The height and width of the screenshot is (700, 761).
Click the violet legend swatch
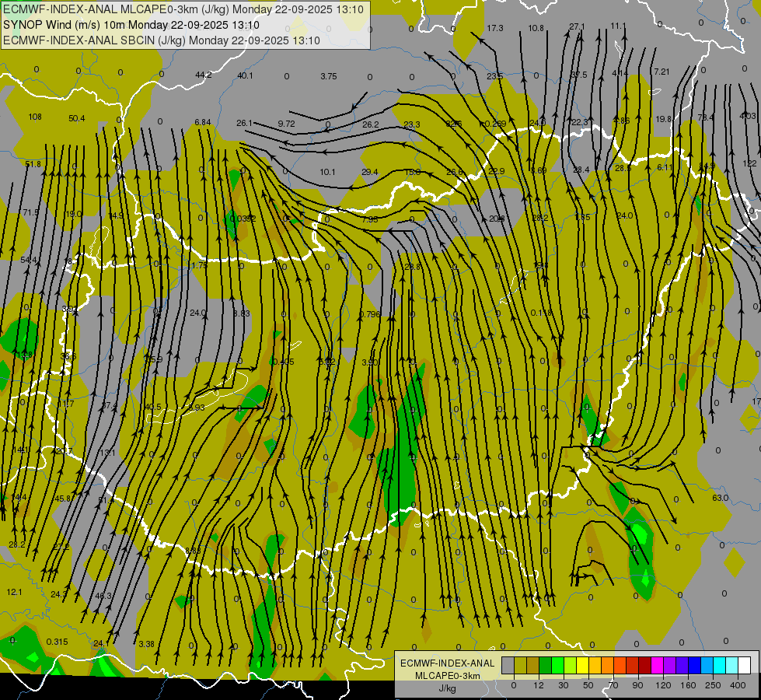pos(682,665)
